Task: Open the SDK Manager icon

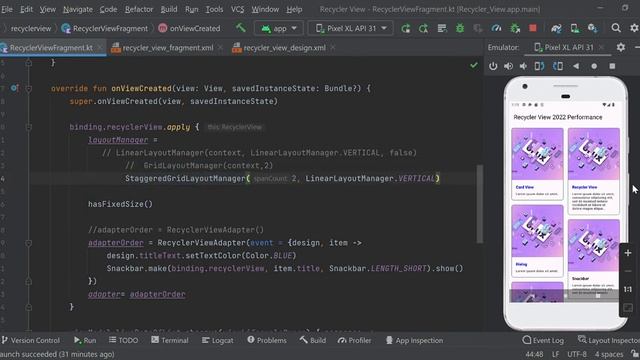Action: [593, 28]
